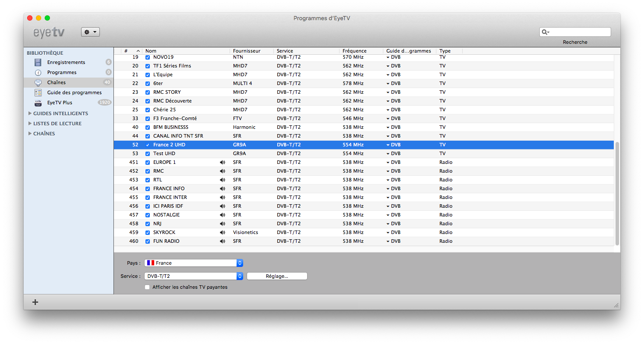Click the EyeTV Plus icon in sidebar

38,103
